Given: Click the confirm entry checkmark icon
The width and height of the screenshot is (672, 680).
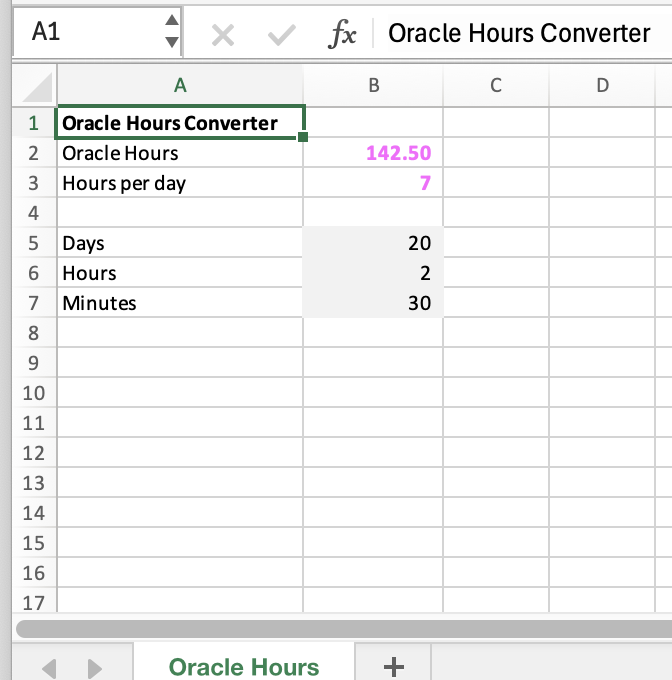Looking at the screenshot, I should tap(281, 35).
